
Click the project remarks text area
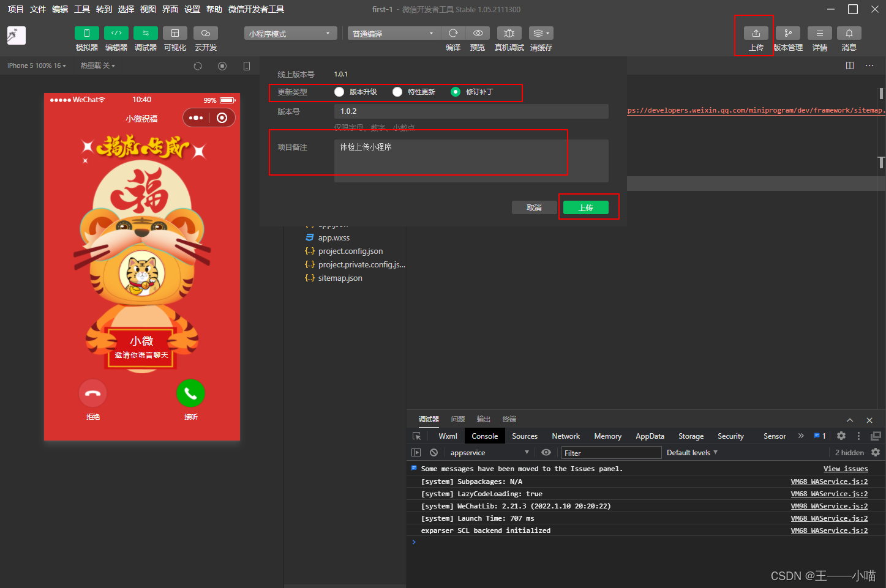[471, 160]
